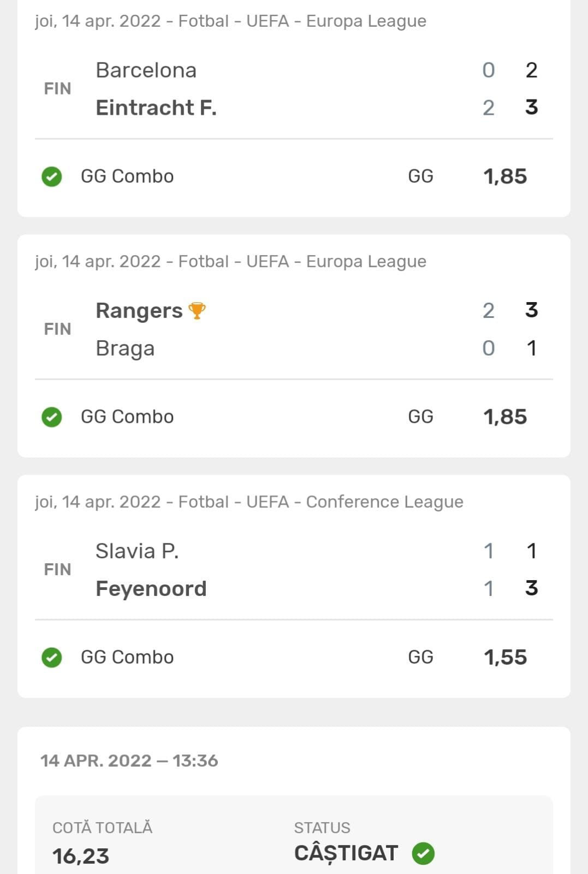Screen dimensions: 588x874
Task: Click the green check in Rangers bet row
Action: 52,417
